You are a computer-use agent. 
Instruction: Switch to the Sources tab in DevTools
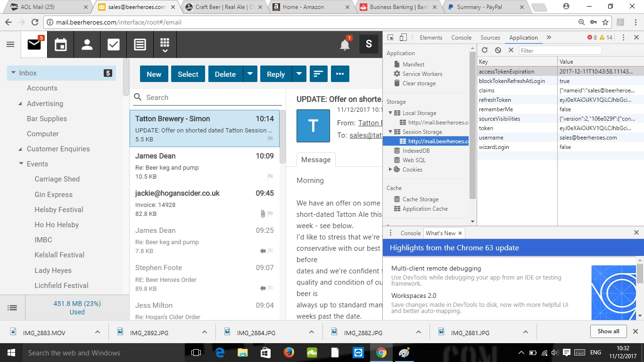pos(490,38)
